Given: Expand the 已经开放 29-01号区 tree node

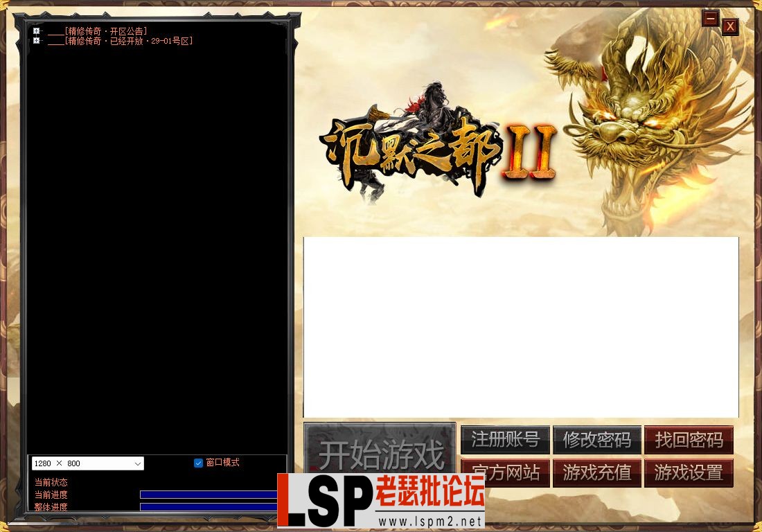Looking at the screenshot, I should pos(37,41).
